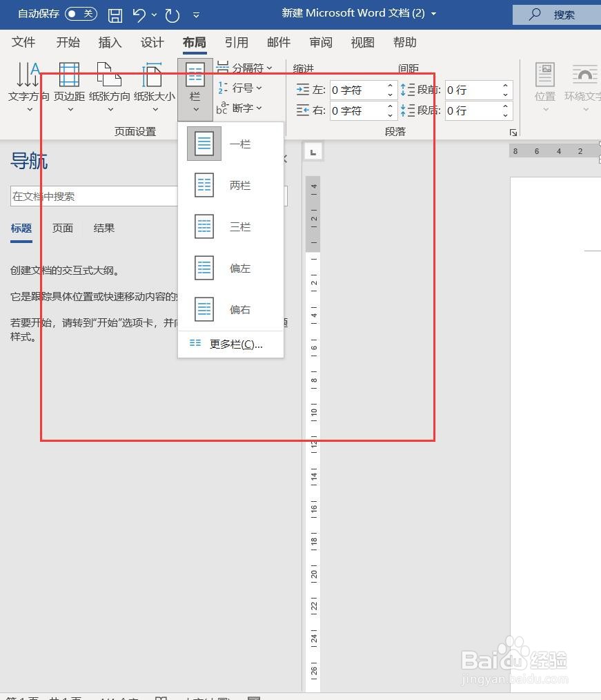Viewport: 601px width, 700px height.
Task: Select the Pages (页面) tab in Navigation pane
Action: [x=62, y=228]
